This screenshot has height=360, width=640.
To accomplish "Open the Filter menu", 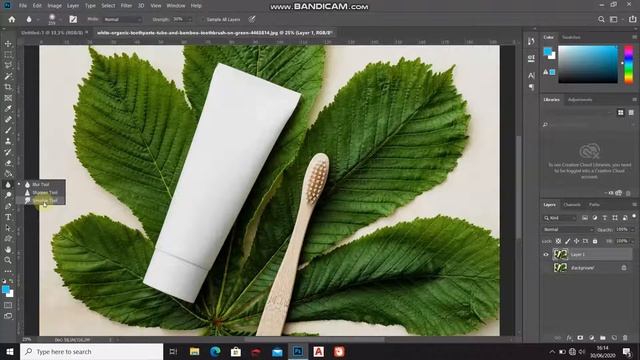I will tap(126, 6).
